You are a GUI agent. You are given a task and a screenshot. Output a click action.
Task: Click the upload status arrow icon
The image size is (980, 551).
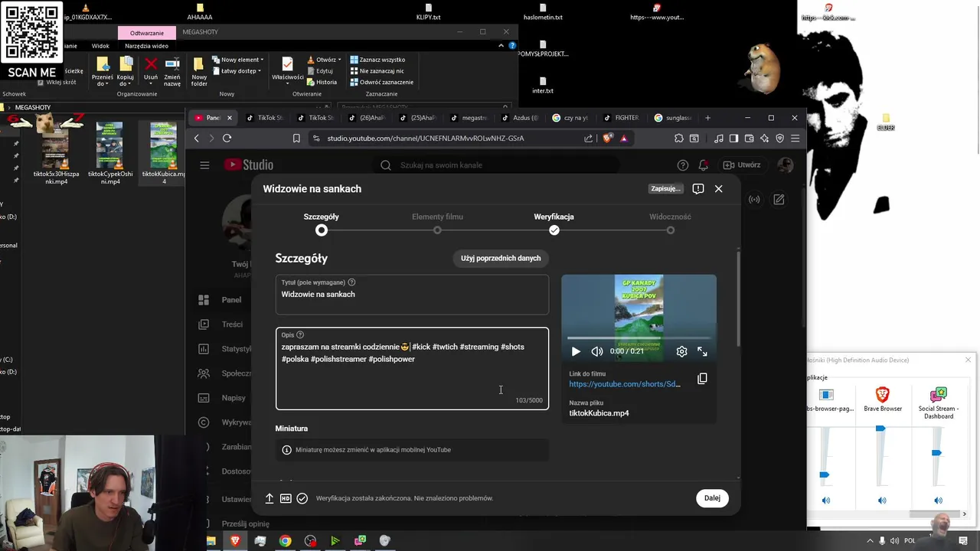[x=269, y=498]
